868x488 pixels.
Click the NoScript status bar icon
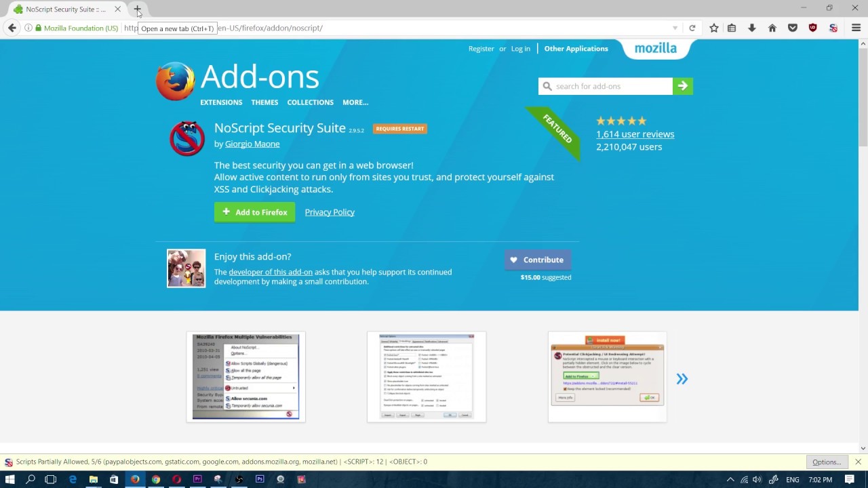9,462
